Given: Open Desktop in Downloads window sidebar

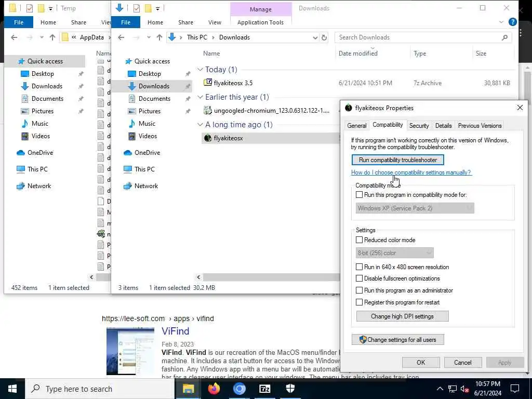Looking at the screenshot, I should click(x=150, y=74).
